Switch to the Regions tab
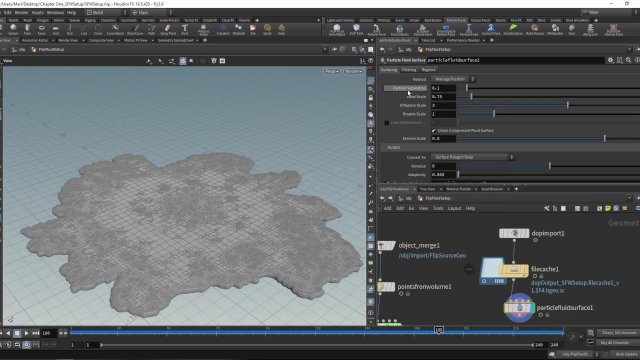 [x=429, y=70]
